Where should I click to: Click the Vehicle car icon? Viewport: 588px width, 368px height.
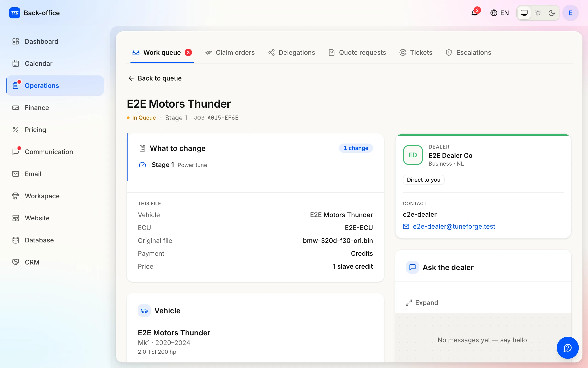pos(144,310)
